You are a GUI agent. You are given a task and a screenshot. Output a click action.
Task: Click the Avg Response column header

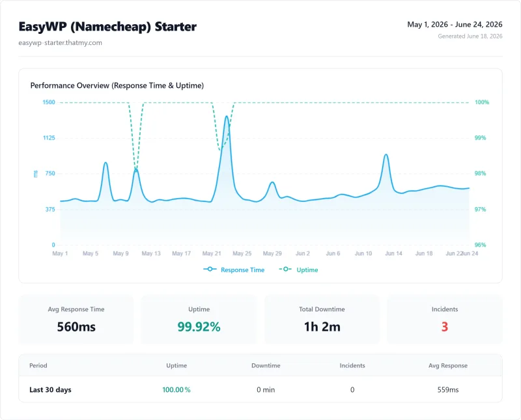coord(448,365)
